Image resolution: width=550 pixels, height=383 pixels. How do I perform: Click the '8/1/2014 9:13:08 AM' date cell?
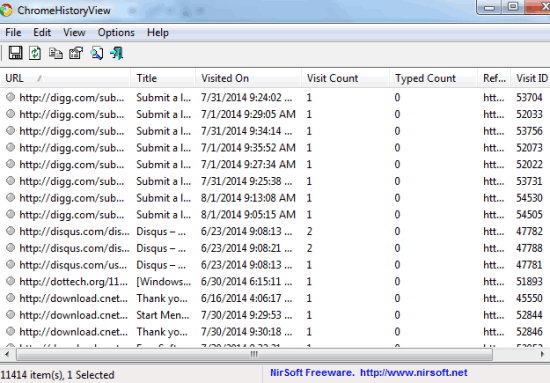point(248,198)
